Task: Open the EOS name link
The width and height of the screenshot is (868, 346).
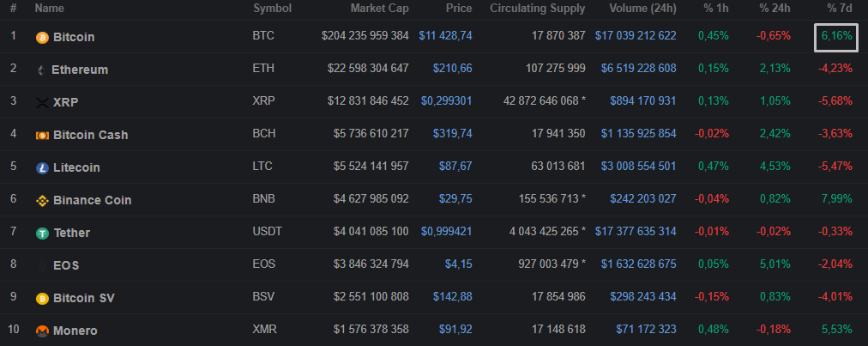Action: (x=66, y=266)
